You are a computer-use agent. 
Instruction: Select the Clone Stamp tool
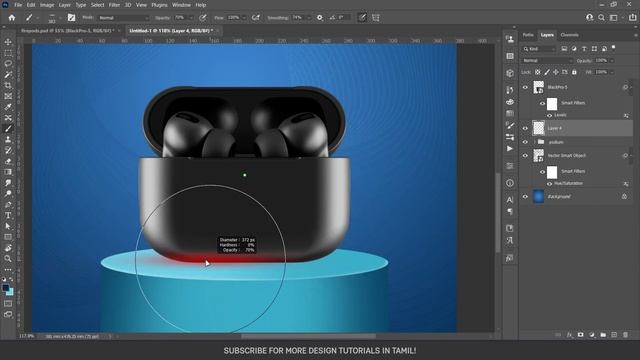coord(8,140)
